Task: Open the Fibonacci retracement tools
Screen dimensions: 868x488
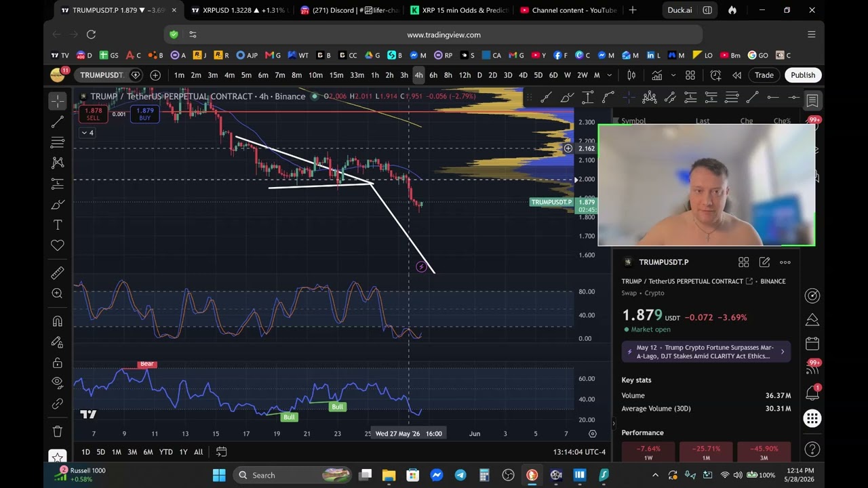Action: (x=58, y=142)
